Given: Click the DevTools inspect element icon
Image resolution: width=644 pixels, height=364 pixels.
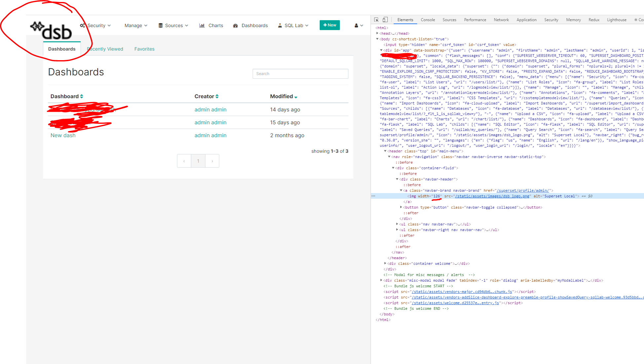Looking at the screenshot, I should point(376,20).
